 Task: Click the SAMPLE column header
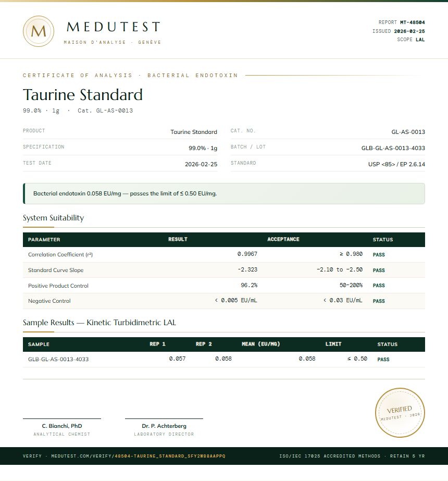point(39,344)
